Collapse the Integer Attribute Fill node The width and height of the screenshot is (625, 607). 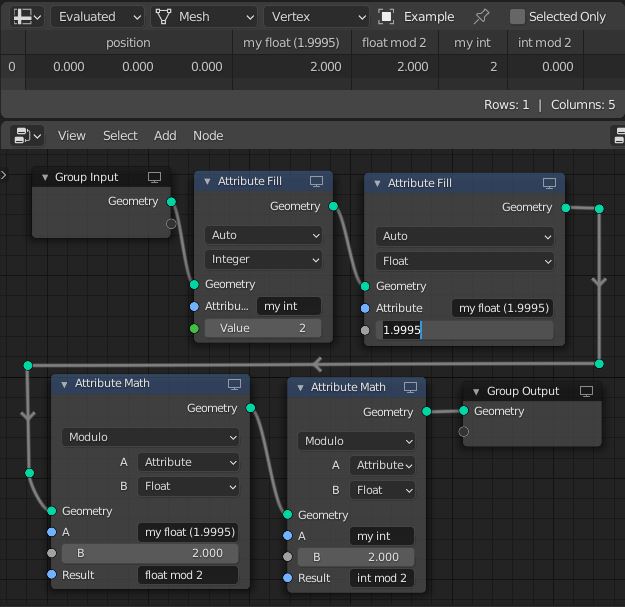coord(207,181)
